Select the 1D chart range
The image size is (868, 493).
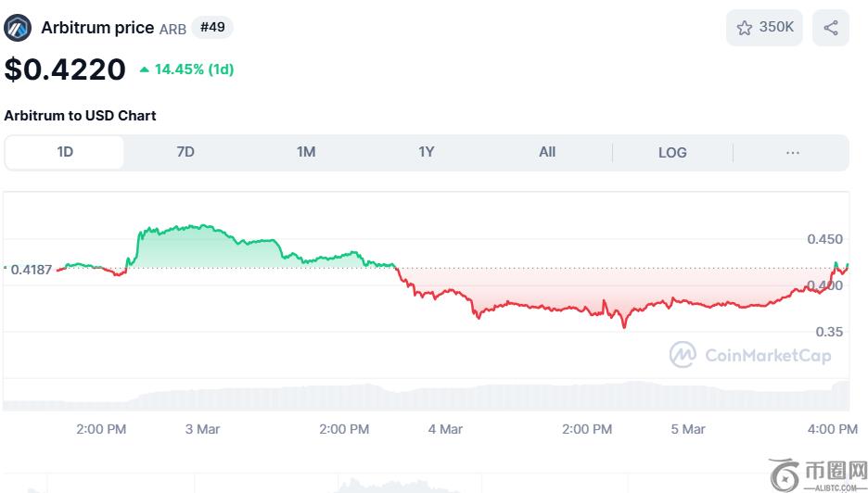[x=65, y=152]
